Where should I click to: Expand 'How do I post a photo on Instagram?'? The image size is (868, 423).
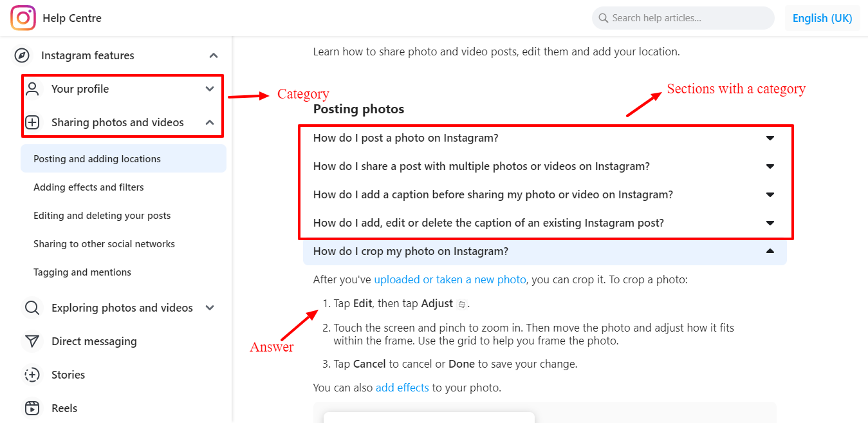tap(770, 137)
